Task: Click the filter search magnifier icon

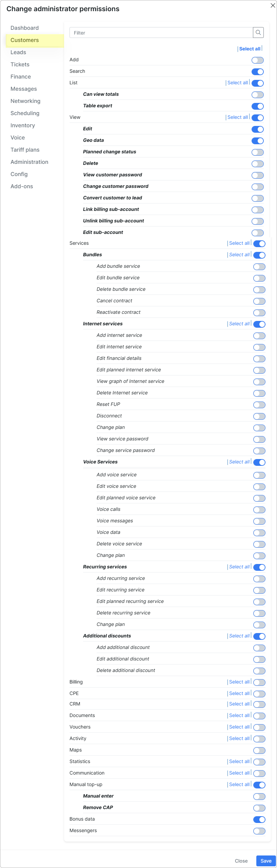Action: pyautogui.click(x=258, y=32)
